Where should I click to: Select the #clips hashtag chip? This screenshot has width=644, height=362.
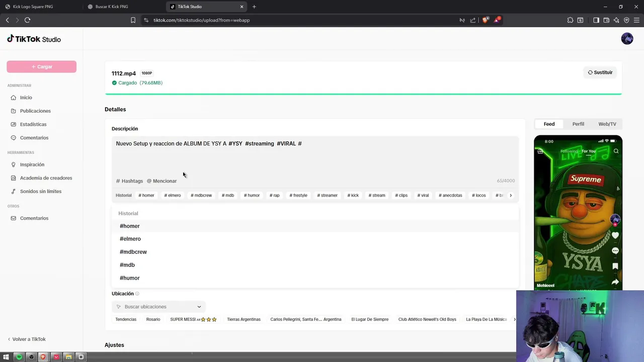(401, 195)
